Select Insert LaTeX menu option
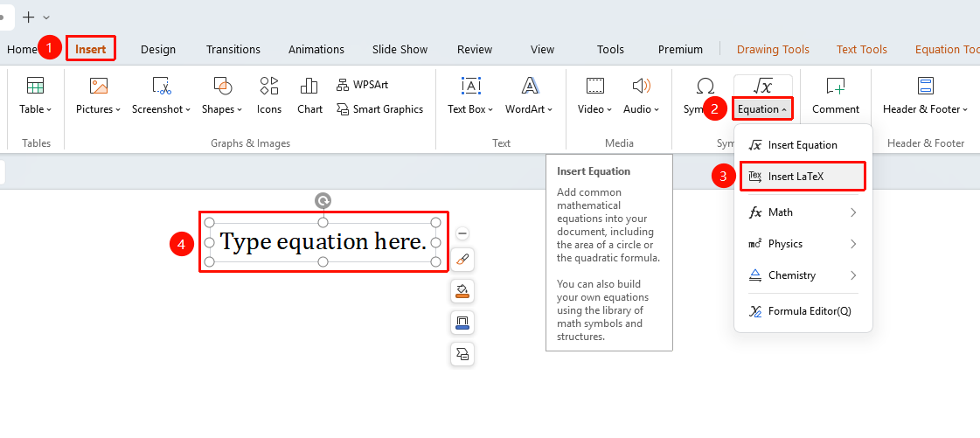The image size is (980, 438). pyautogui.click(x=803, y=177)
